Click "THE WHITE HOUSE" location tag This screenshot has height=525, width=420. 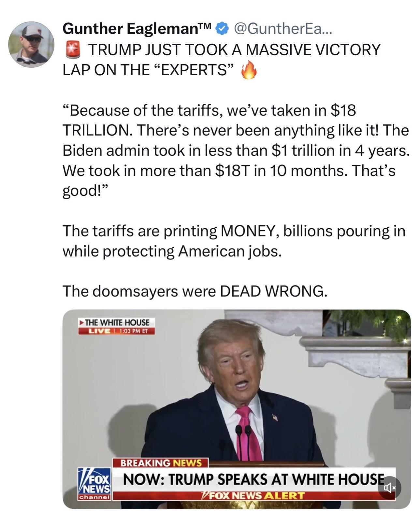pyautogui.click(x=117, y=322)
